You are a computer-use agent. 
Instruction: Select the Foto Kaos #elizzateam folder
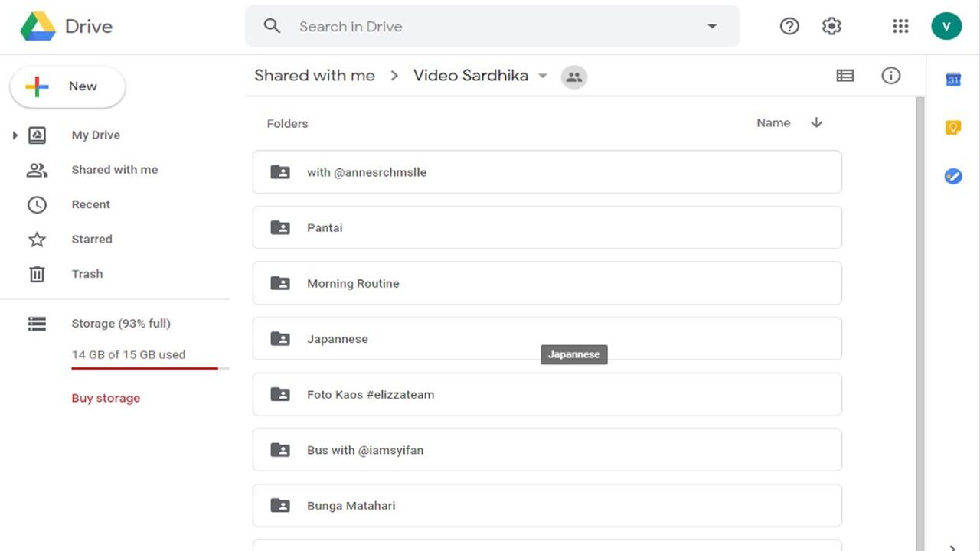(547, 394)
